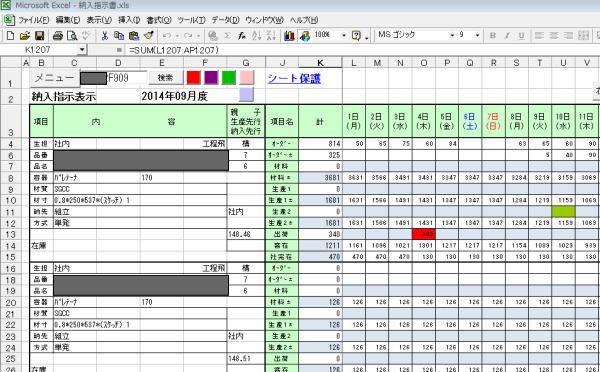
Task: Click the Open file folder icon
Action: [x=24, y=36]
